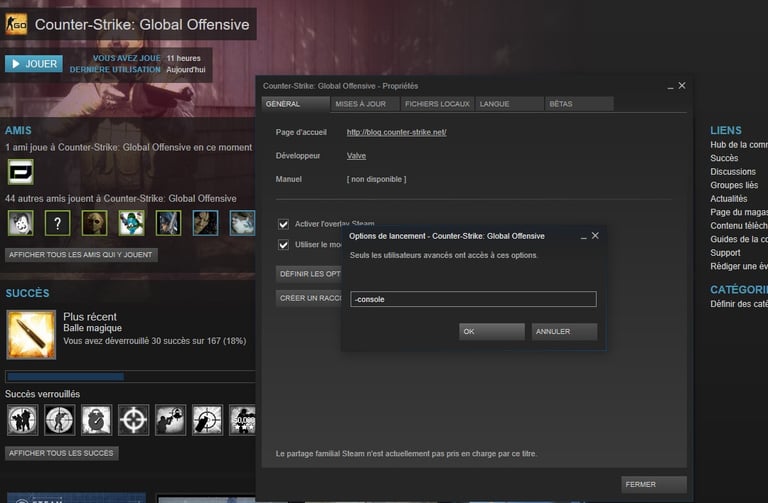Screen dimensions: 768x503
Task: Click the SUCCÈS section heading
Action: tap(27, 293)
